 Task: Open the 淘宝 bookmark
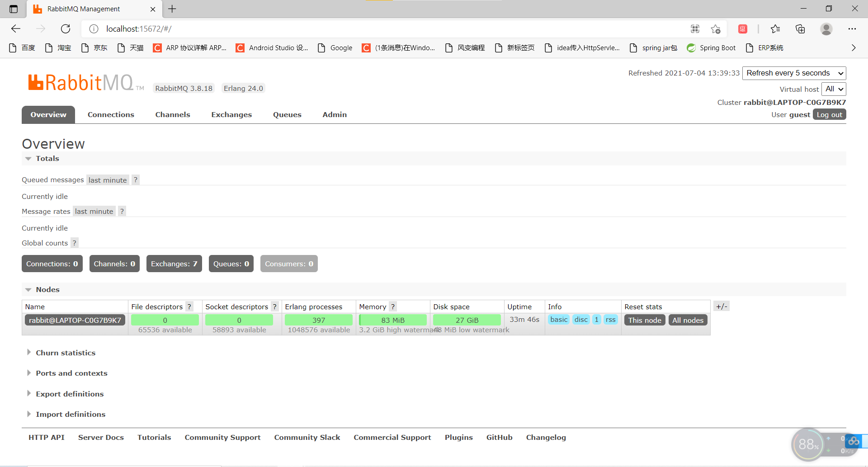(58, 47)
